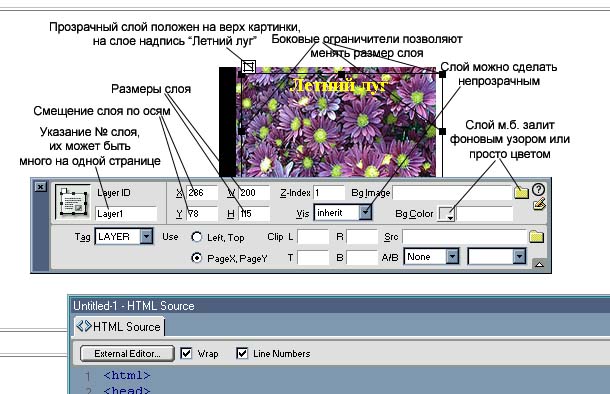
Task: Open the Bg Color swatch picker
Action: coord(447,214)
